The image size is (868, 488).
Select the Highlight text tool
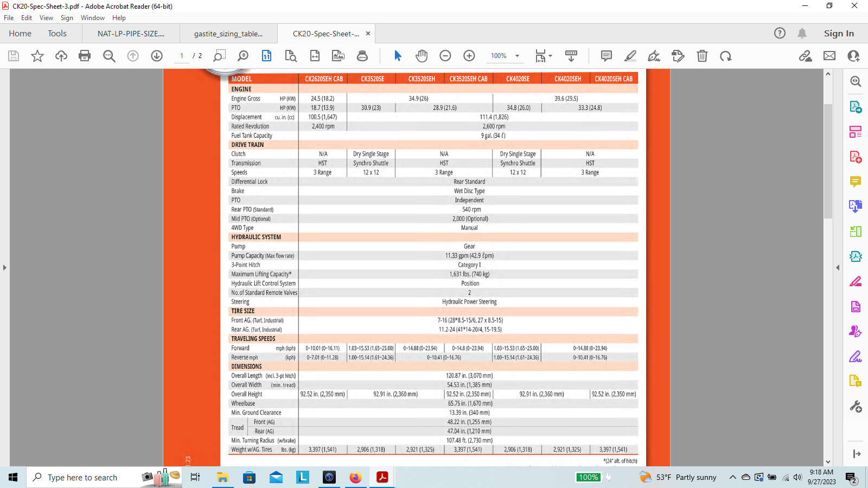pos(630,56)
